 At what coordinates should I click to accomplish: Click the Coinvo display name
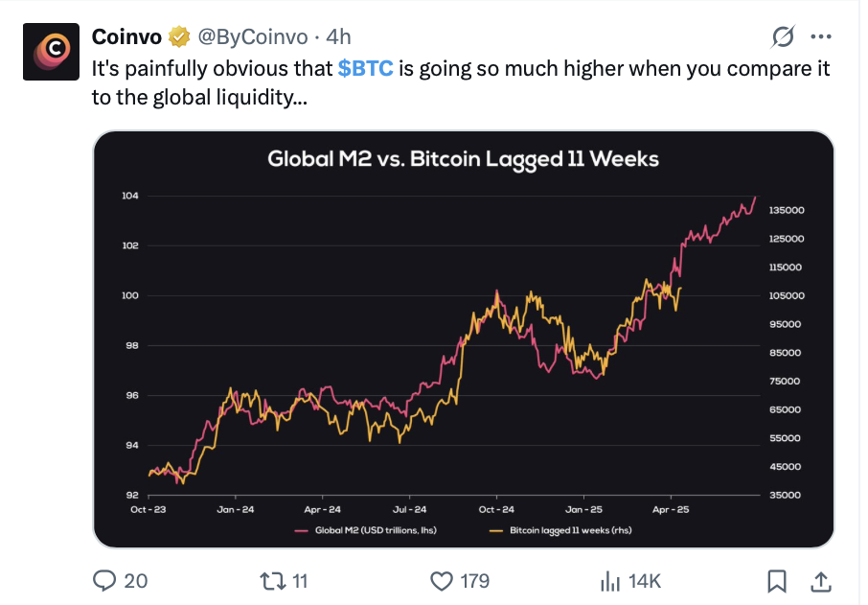127,37
